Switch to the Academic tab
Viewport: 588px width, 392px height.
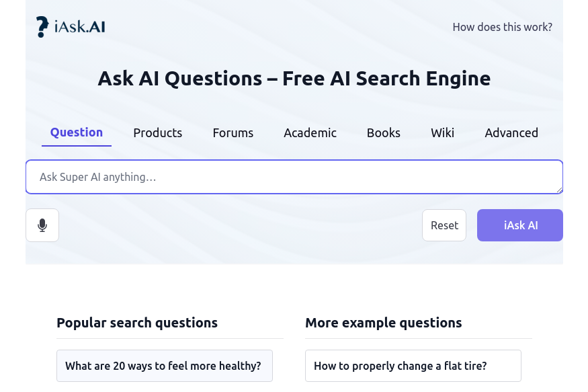pos(310,132)
